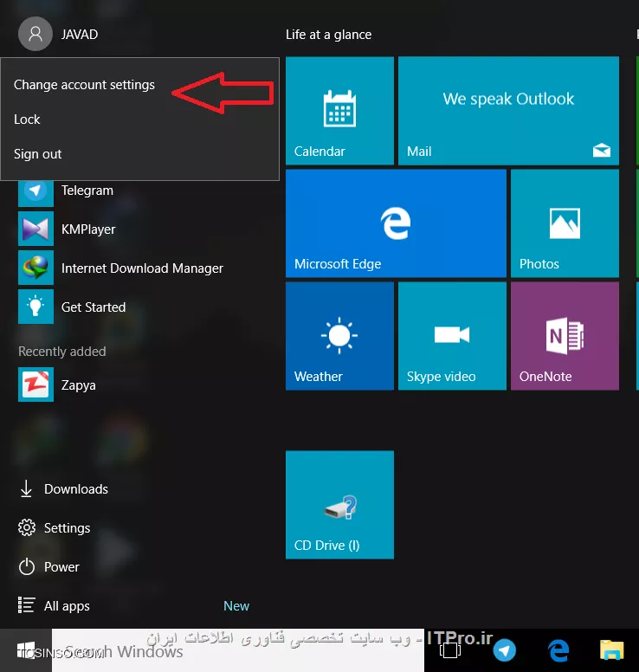Launch Edge from the taskbar
Viewport: 639px width, 672px height.
[558, 650]
